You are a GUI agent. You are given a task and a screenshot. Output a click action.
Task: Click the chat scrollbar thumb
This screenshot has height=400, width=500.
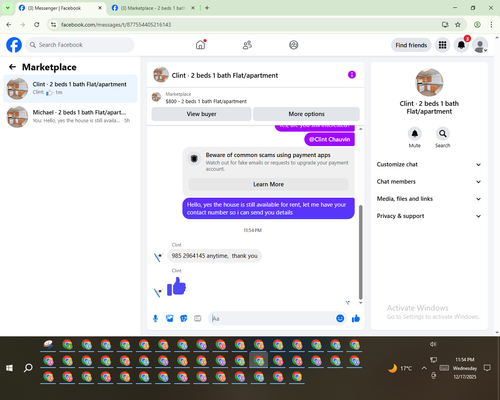click(360, 252)
